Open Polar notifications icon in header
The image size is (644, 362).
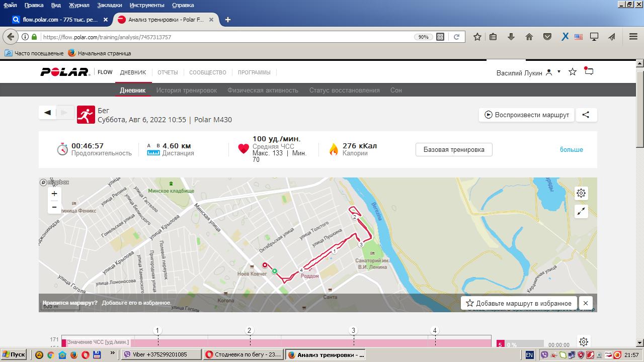point(589,71)
